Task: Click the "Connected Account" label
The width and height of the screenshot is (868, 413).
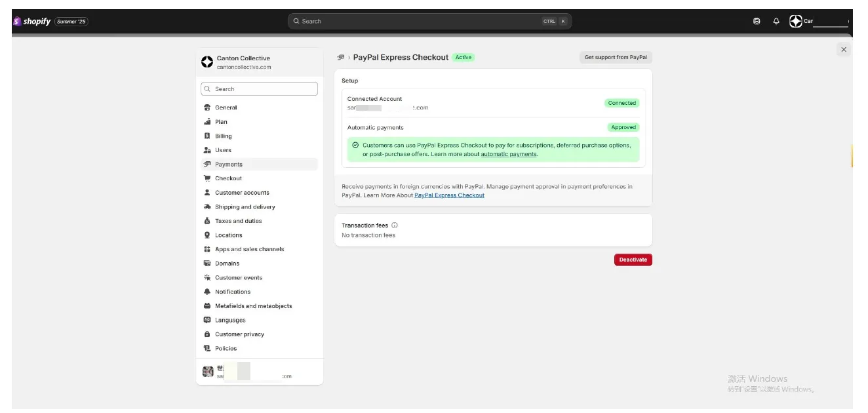Action: 374,99
